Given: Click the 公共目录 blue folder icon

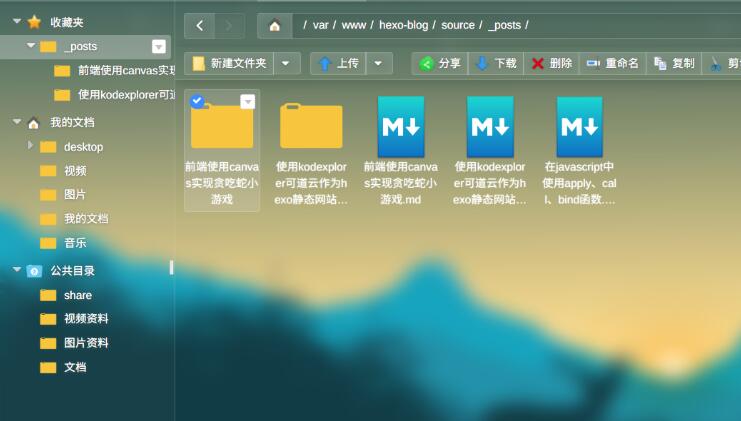Looking at the screenshot, I should pos(34,271).
